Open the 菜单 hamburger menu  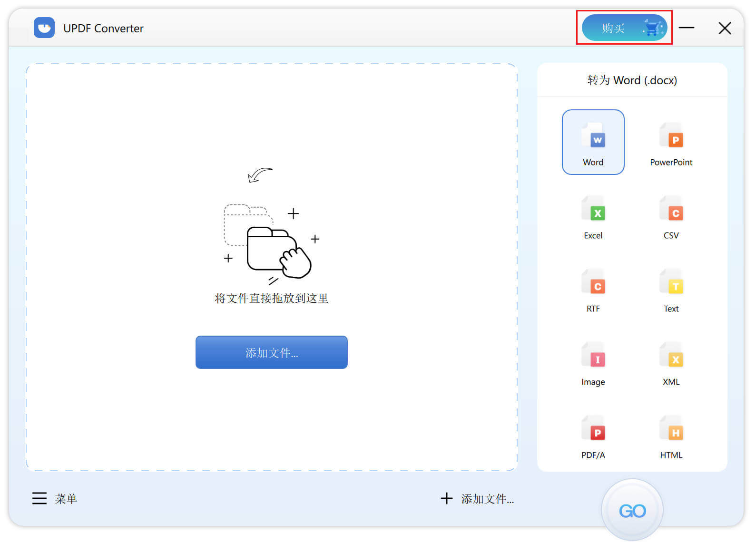click(x=54, y=498)
